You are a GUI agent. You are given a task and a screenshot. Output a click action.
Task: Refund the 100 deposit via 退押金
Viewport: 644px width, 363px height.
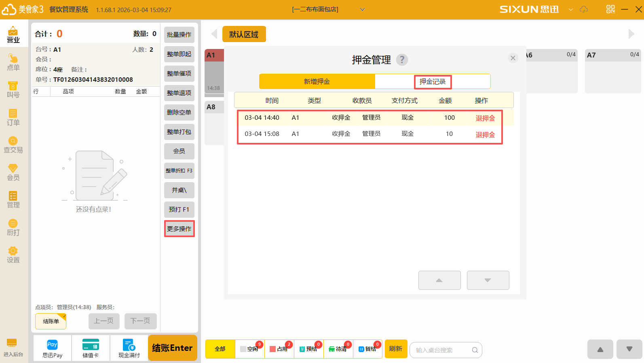pos(485,118)
